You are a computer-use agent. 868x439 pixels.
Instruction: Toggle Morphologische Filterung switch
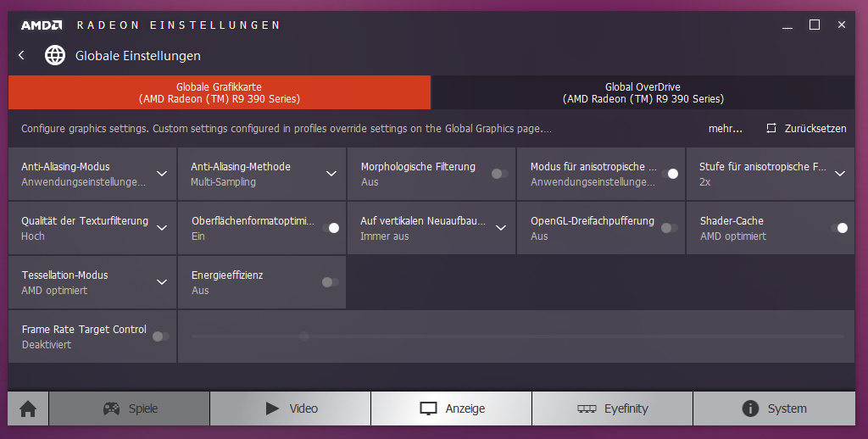point(499,174)
